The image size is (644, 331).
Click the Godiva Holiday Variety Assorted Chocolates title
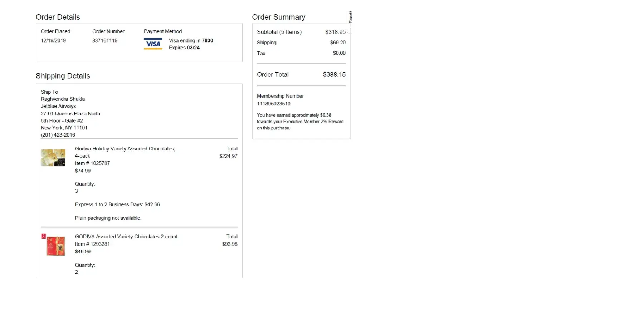(125, 149)
